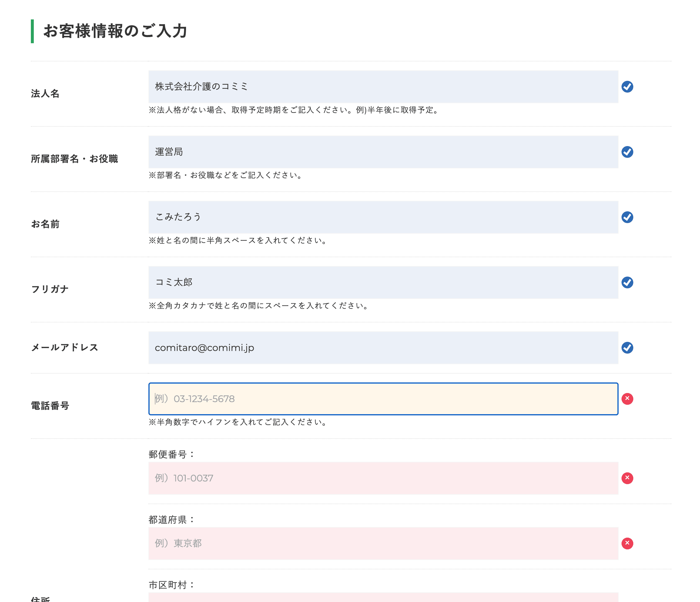The width and height of the screenshot is (700, 602).
Task: Click the red error icon beside 電話番号
Action: 627,399
